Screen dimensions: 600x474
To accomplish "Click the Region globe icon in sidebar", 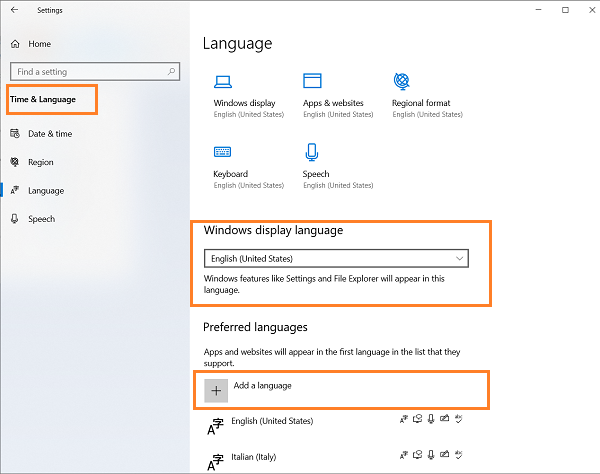I will 15,162.
